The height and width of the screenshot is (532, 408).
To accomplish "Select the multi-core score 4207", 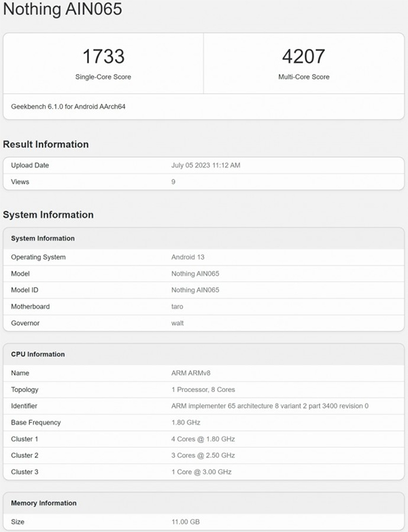I will click(304, 56).
